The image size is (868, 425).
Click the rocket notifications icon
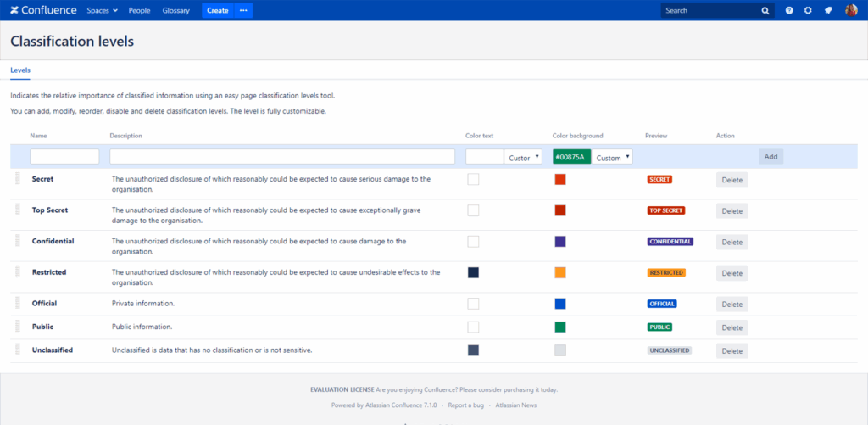(827, 10)
